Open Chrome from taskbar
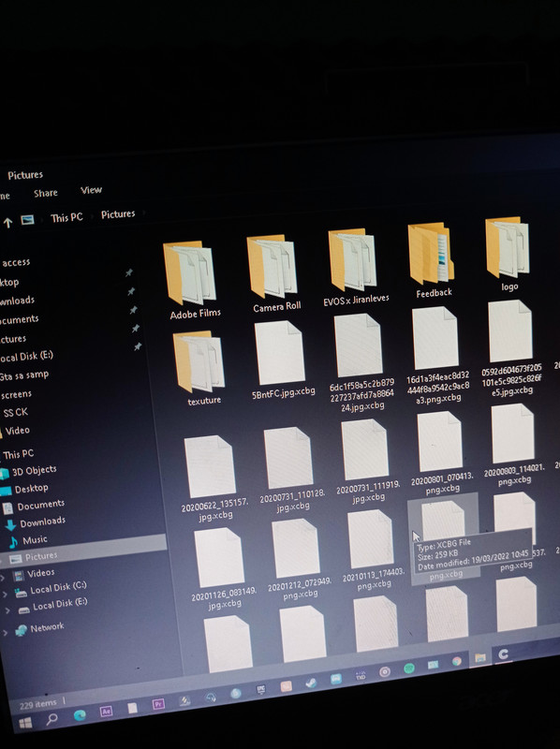 [x=457, y=661]
